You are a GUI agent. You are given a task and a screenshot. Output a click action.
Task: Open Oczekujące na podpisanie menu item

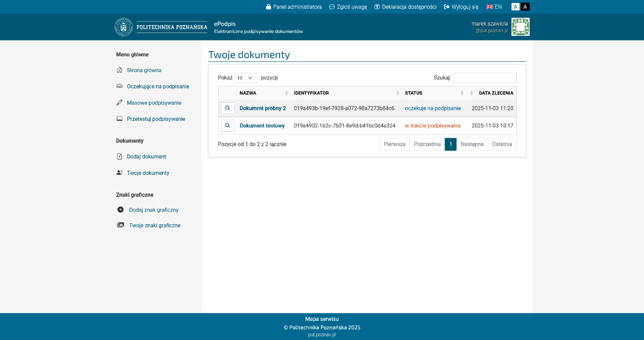[x=158, y=87]
